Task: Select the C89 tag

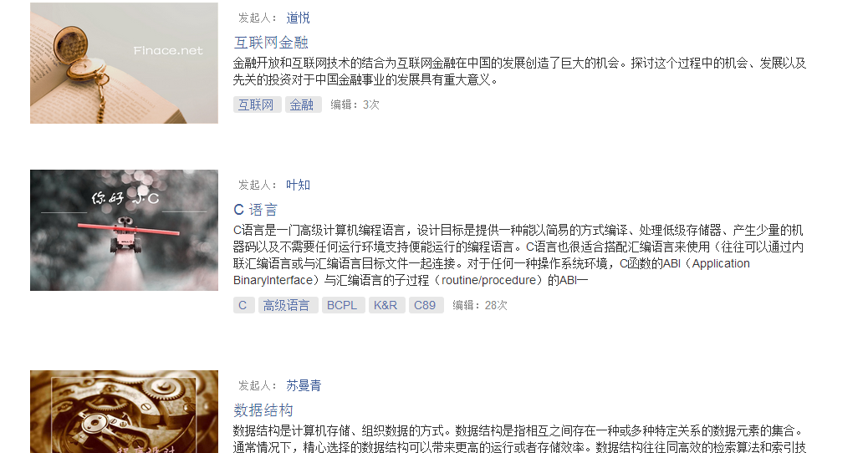Action: click(x=426, y=305)
